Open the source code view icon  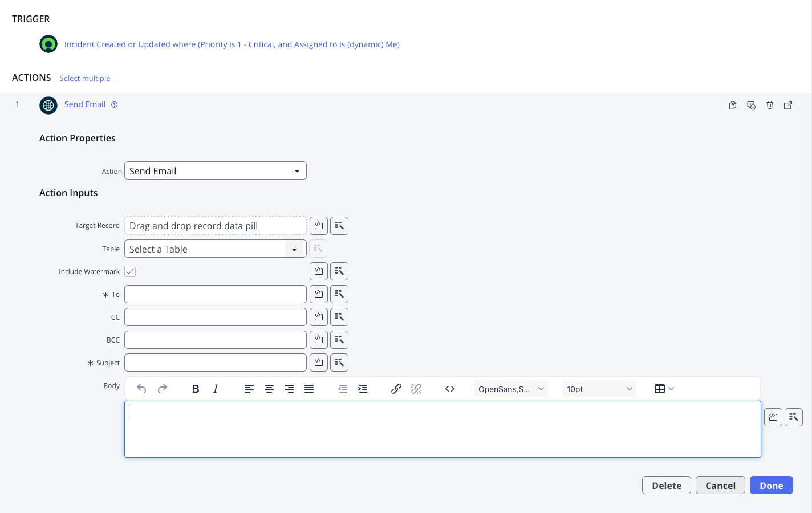pos(450,389)
